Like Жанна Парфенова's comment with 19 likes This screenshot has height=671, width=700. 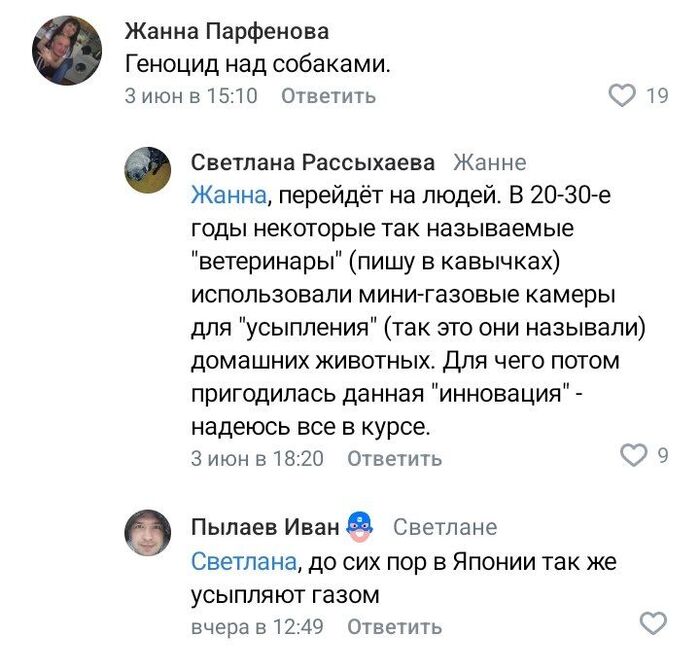click(622, 96)
